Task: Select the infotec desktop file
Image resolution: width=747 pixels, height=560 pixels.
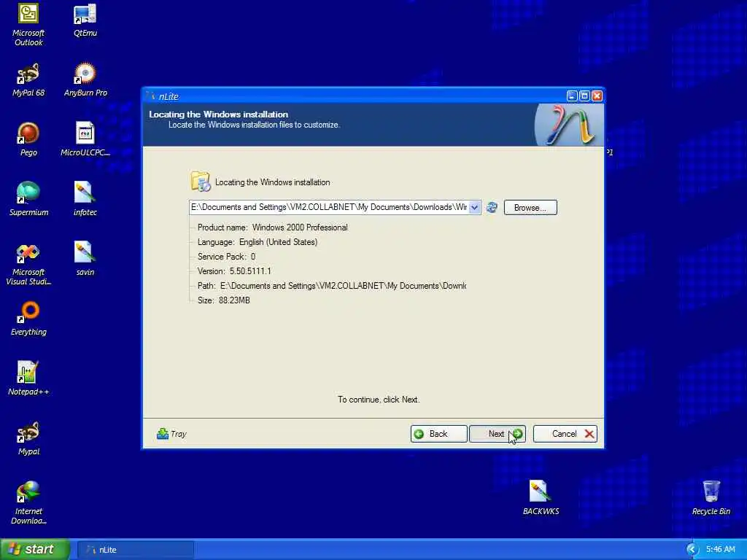Action: click(85, 200)
